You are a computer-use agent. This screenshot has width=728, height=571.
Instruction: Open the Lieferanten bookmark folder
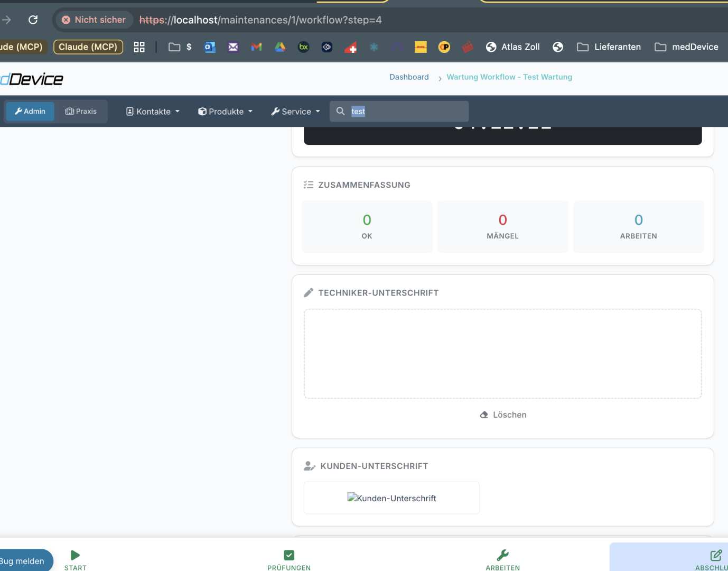[x=609, y=47]
